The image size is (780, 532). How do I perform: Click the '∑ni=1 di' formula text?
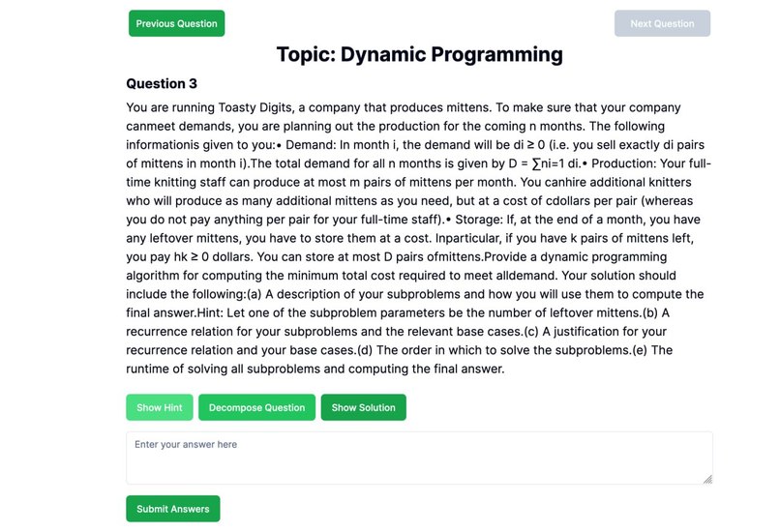(556, 163)
